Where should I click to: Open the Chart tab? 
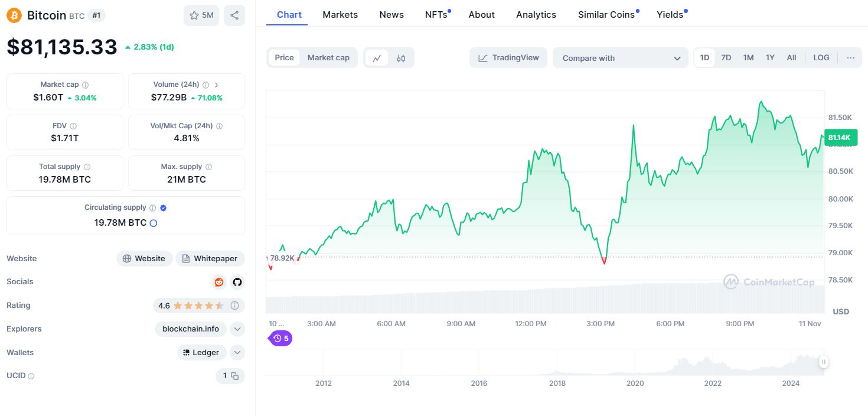click(289, 14)
